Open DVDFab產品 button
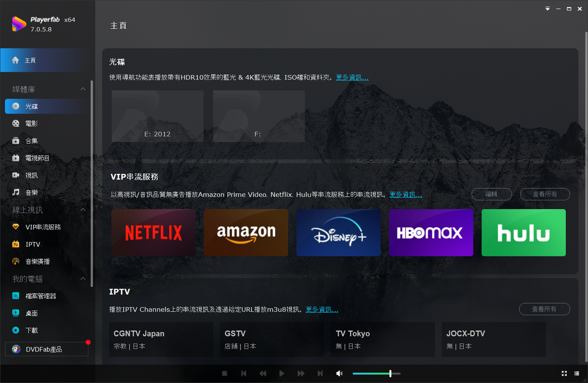This screenshot has height=383, width=588. point(47,349)
